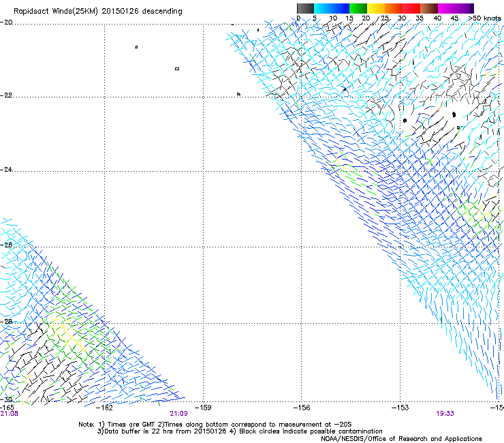Click the -156 longitude axis label
The image size is (504, 443).
pyautogui.click(x=302, y=408)
